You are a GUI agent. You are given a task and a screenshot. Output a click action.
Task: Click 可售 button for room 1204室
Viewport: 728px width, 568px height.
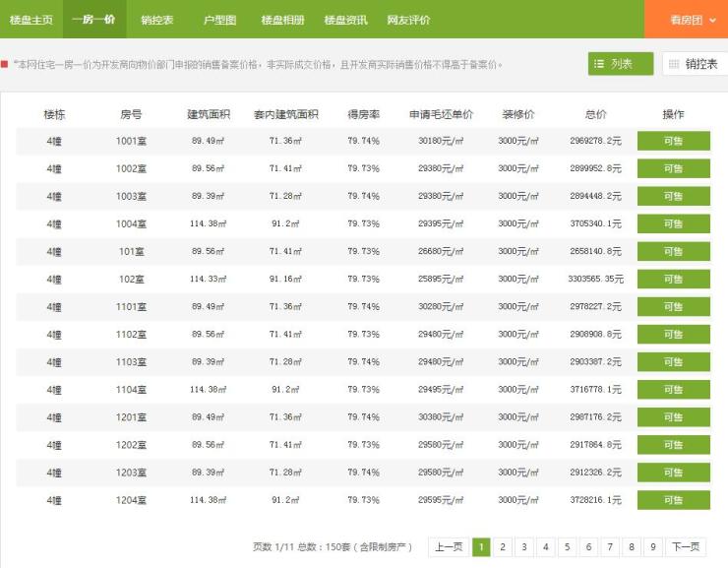673,500
